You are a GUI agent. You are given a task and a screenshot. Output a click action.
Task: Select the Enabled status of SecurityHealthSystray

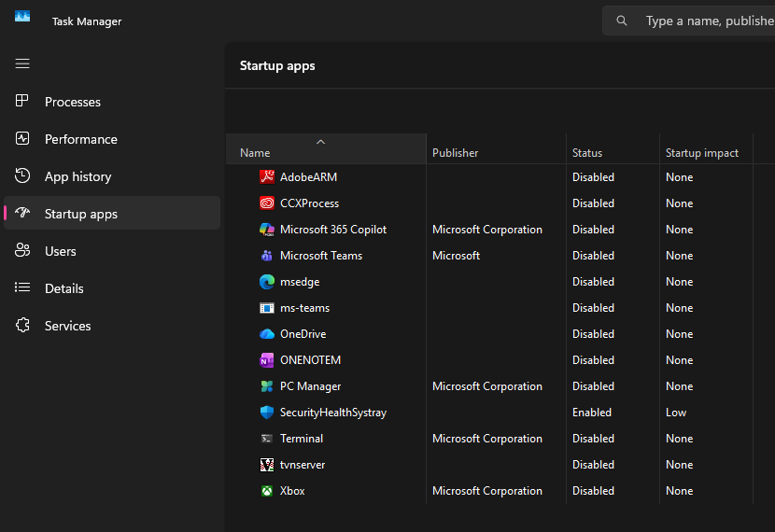(592, 412)
